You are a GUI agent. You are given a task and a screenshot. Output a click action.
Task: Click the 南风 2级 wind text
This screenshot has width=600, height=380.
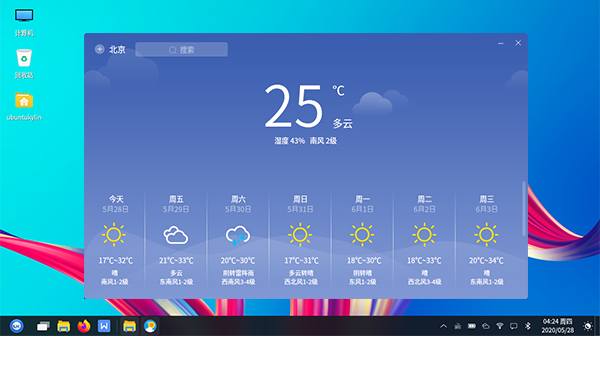pos(323,141)
